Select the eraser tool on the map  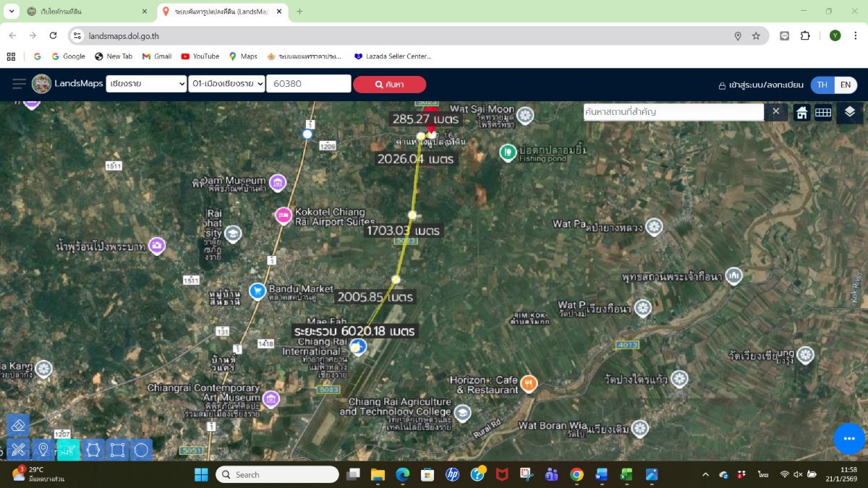(19, 426)
